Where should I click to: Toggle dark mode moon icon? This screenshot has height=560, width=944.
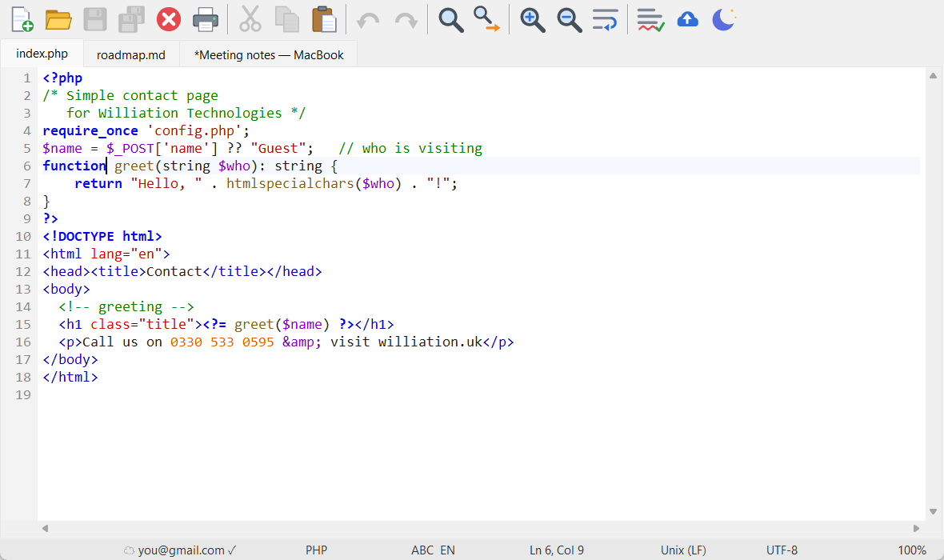724,19
